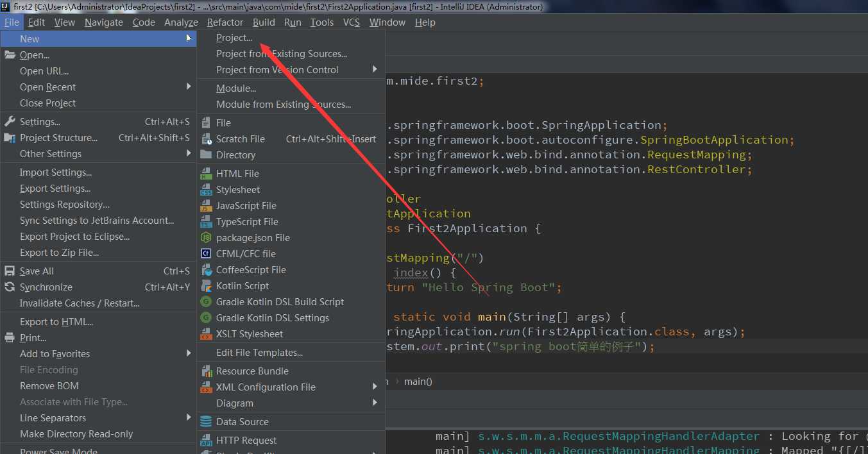Click the Directory folder icon
This screenshot has height=454, width=868.
[x=206, y=155]
